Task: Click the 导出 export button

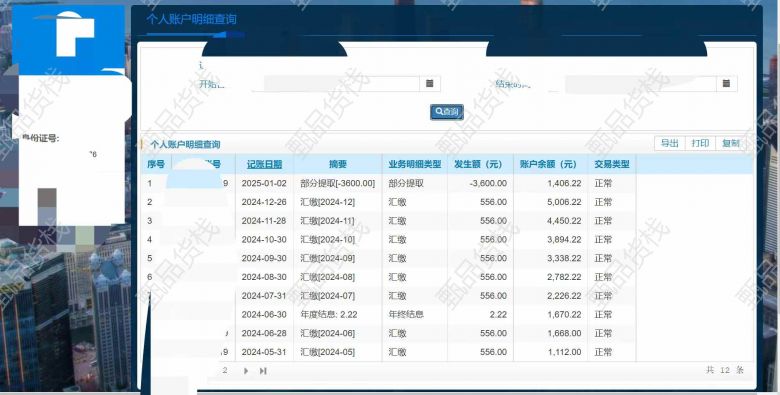Action: click(670, 143)
